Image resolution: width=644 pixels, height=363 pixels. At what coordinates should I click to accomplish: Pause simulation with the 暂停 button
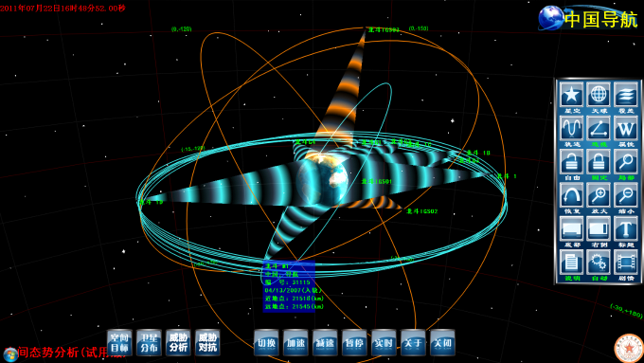pyautogui.click(x=354, y=342)
